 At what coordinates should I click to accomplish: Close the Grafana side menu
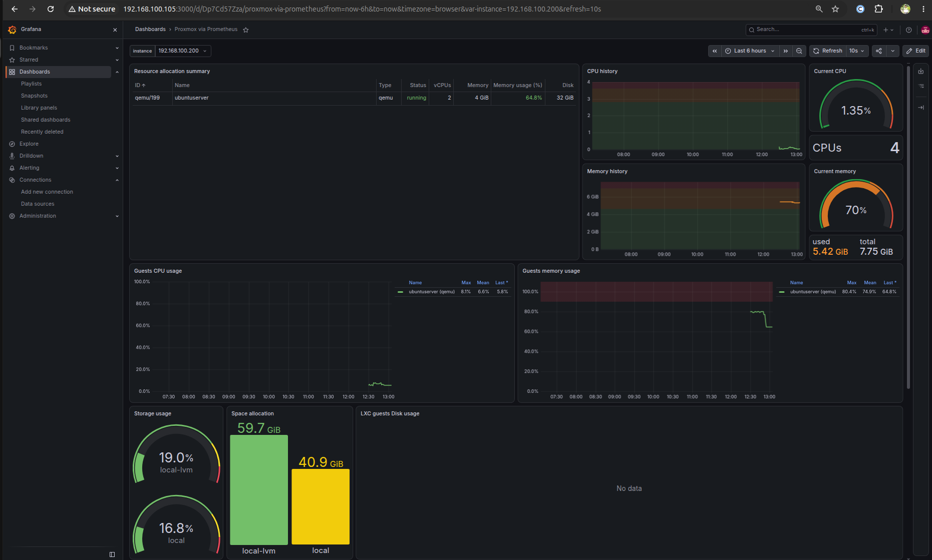(x=115, y=30)
